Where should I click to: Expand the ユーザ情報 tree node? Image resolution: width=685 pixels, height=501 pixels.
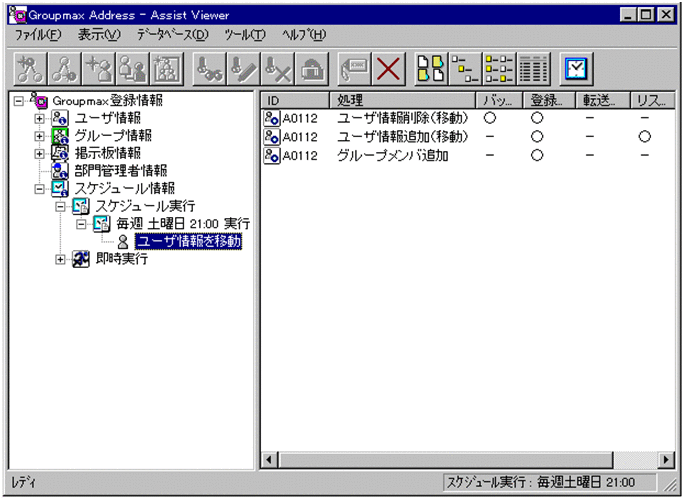(x=40, y=118)
